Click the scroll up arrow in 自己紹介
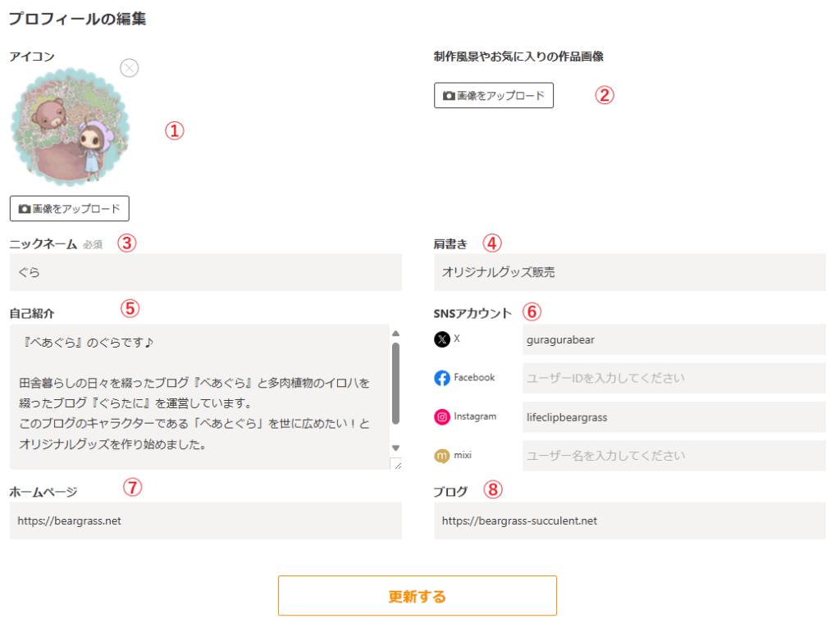 395,334
